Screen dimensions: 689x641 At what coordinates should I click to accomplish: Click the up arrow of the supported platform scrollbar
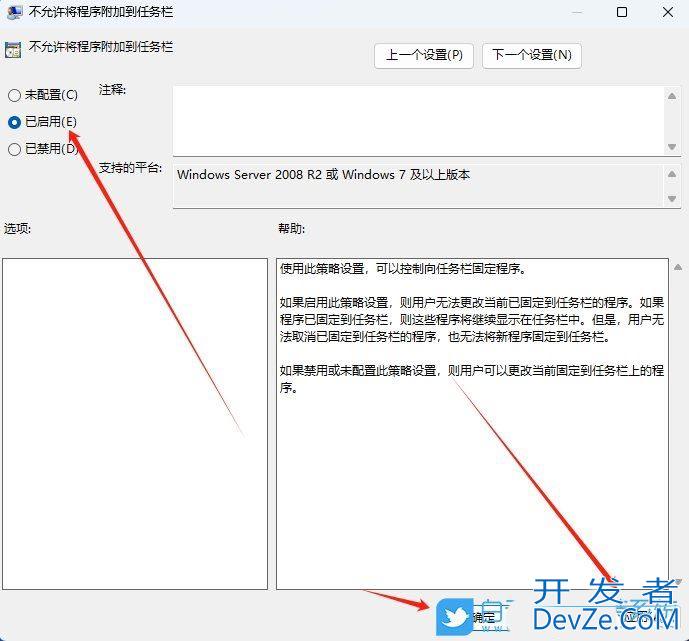(672, 174)
